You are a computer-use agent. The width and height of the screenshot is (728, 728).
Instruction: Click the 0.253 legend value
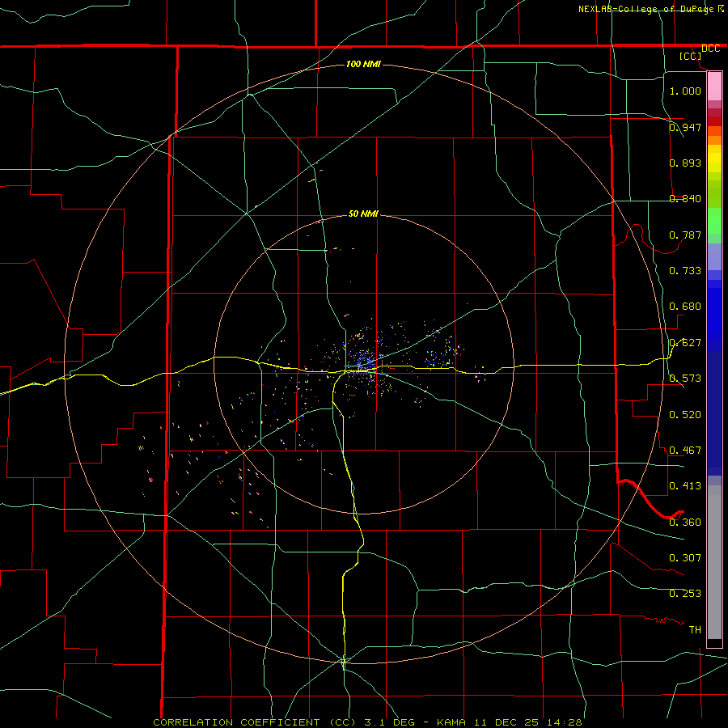click(x=685, y=594)
